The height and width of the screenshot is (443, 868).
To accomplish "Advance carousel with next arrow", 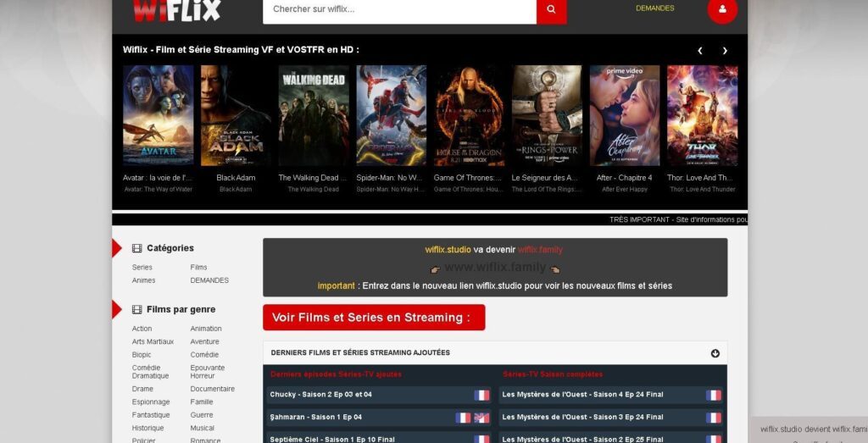I will point(725,51).
